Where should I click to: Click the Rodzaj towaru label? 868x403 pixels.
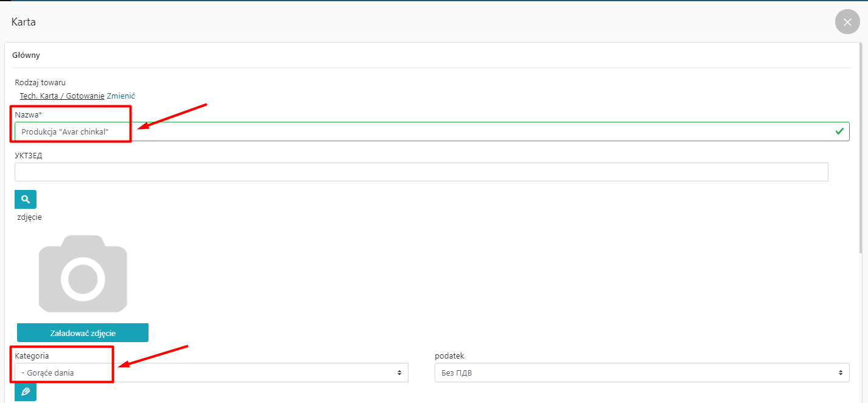click(x=40, y=82)
